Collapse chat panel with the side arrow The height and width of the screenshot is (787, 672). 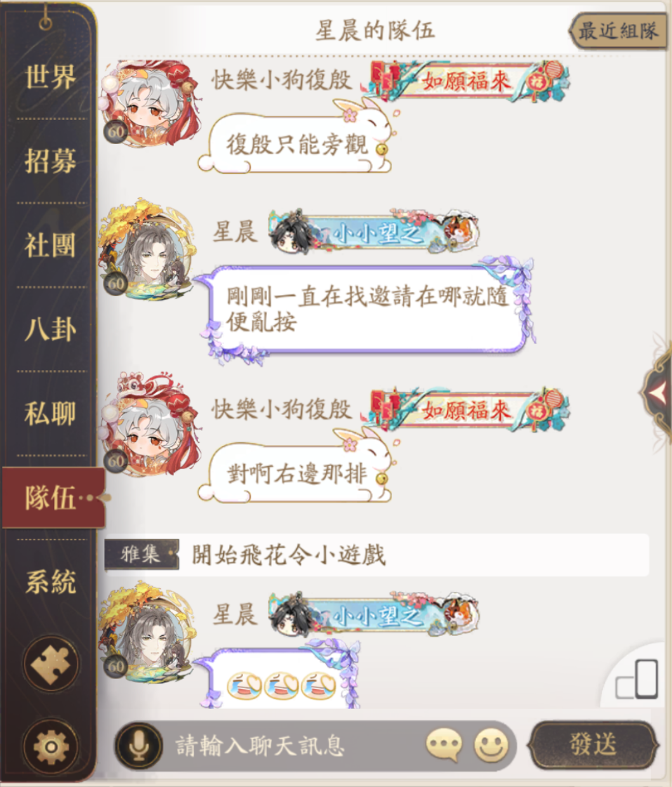click(657, 394)
